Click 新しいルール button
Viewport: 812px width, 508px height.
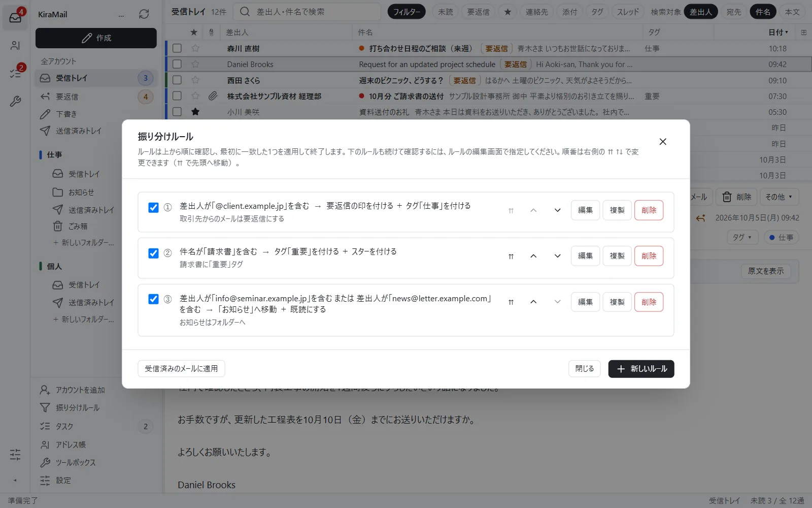(x=641, y=369)
